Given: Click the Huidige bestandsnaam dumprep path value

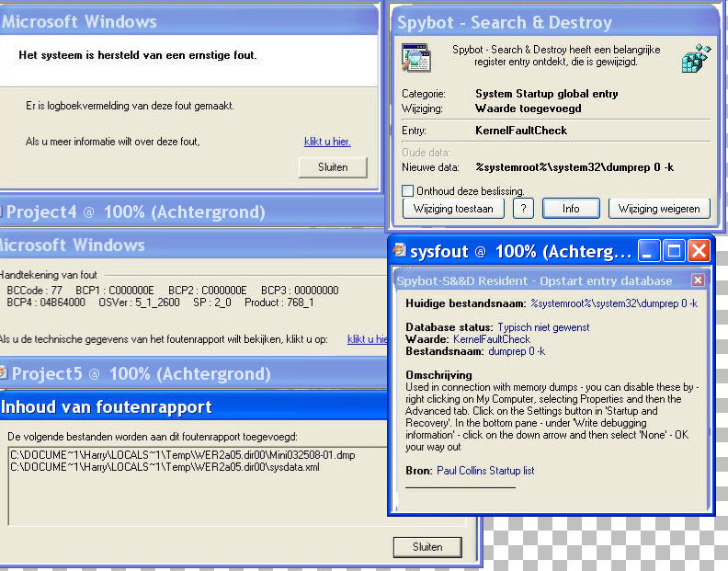Looking at the screenshot, I should click(614, 303).
